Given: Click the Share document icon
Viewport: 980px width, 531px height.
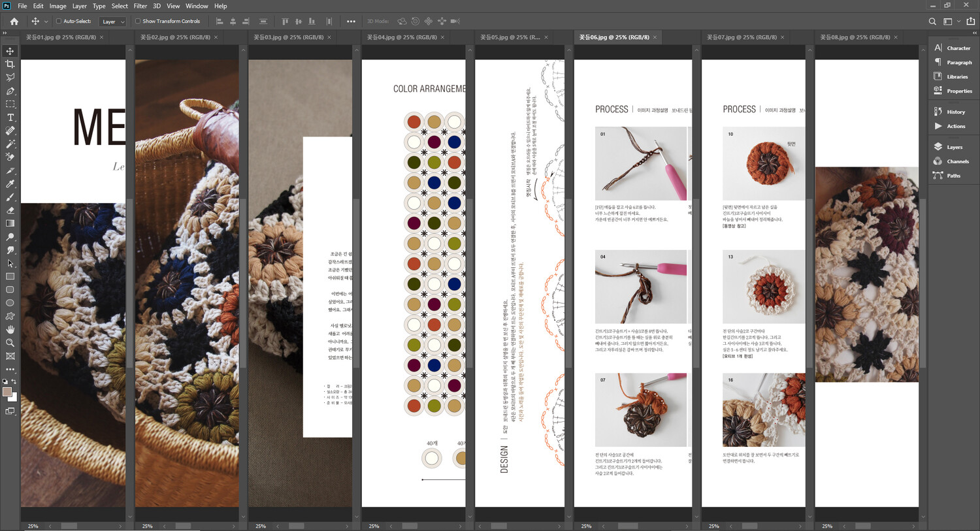Looking at the screenshot, I should point(970,22).
